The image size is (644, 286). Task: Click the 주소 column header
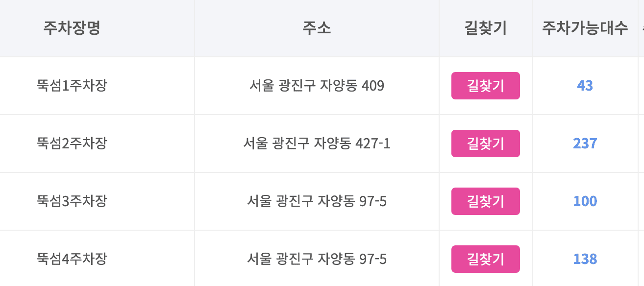[x=317, y=28]
